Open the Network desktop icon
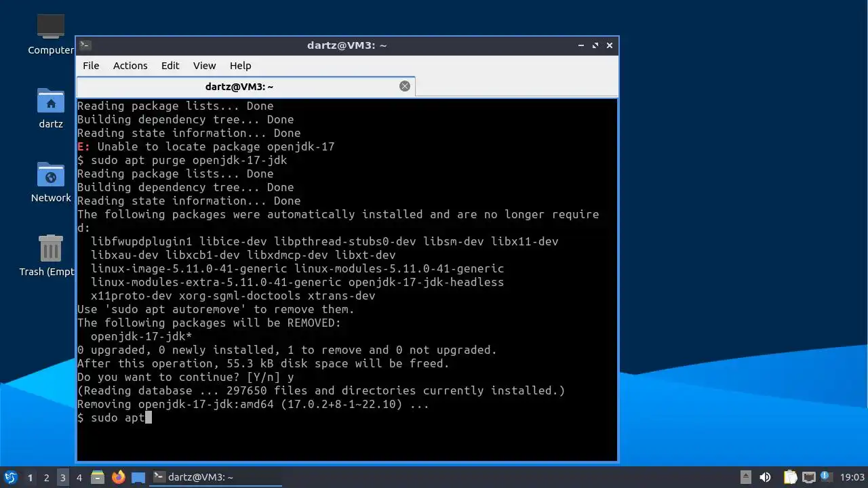Viewport: 868px width, 488px height. point(51,182)
